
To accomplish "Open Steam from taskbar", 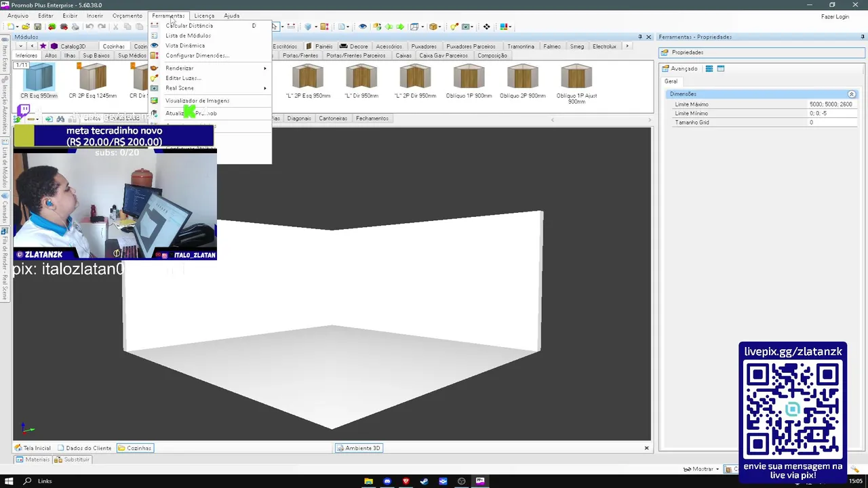I will [x=425, y=481].
